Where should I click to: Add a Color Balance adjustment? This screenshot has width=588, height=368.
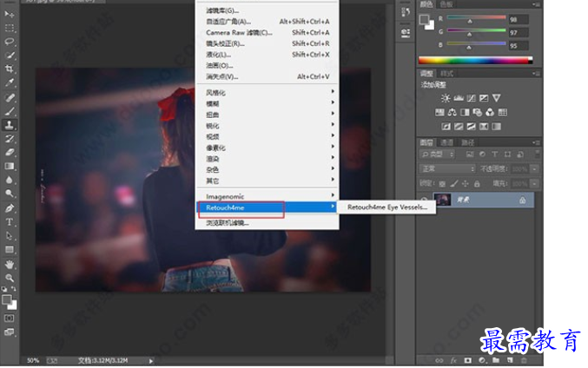pos(452,112)
